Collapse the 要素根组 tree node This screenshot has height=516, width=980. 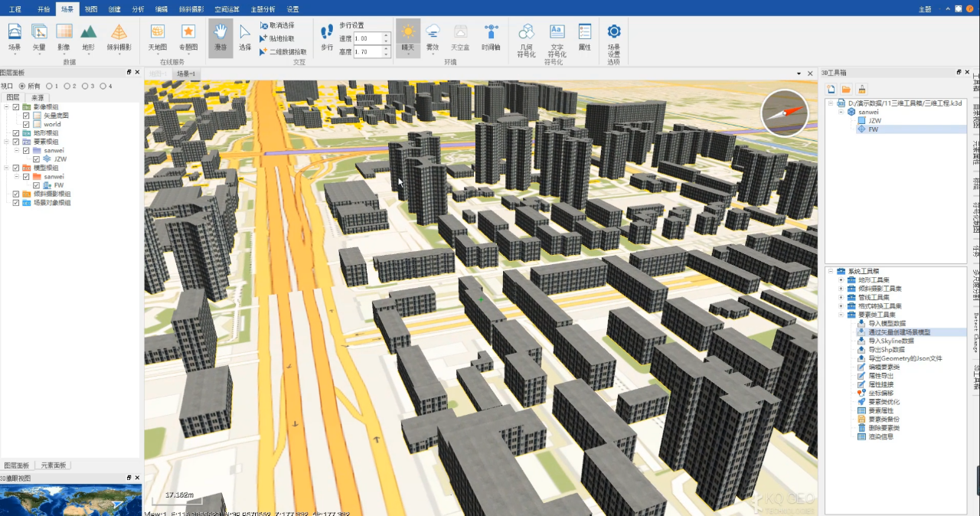[7, 142]
